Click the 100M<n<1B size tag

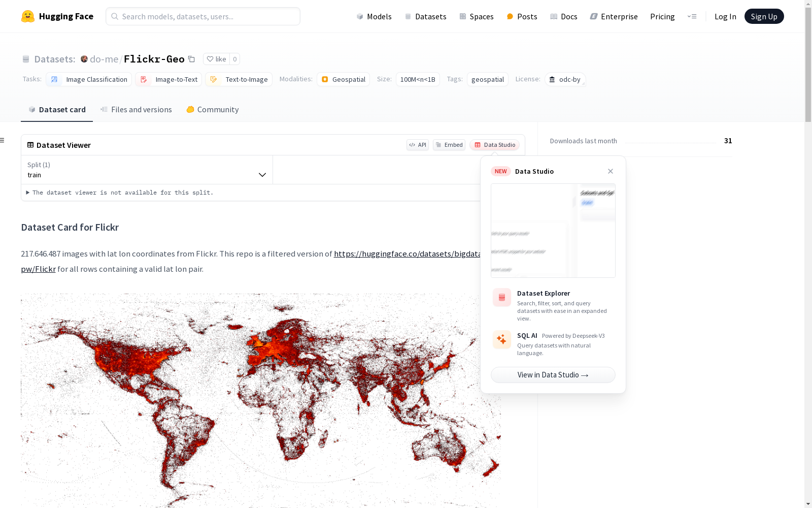(418, 79)
